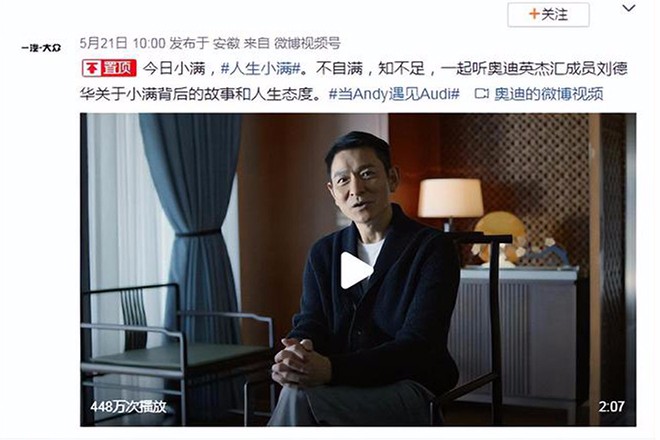Image resolution: width=660 pixels, height=440 pixels.
Task: Open the 一汽-大众 avatar logo
Action: pos(41,48)
